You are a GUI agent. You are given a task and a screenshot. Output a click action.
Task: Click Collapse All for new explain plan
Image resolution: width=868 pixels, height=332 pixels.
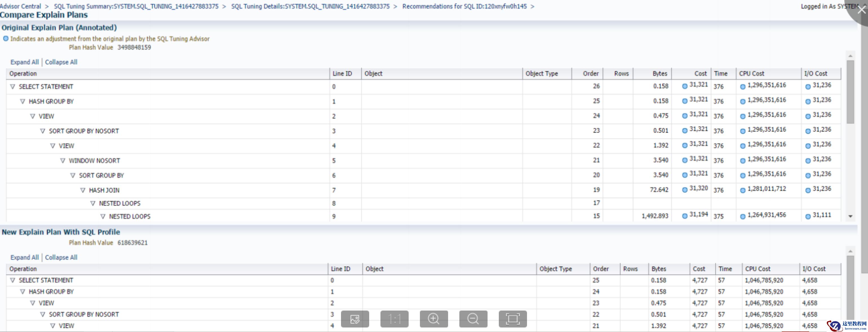click(61, 257)
